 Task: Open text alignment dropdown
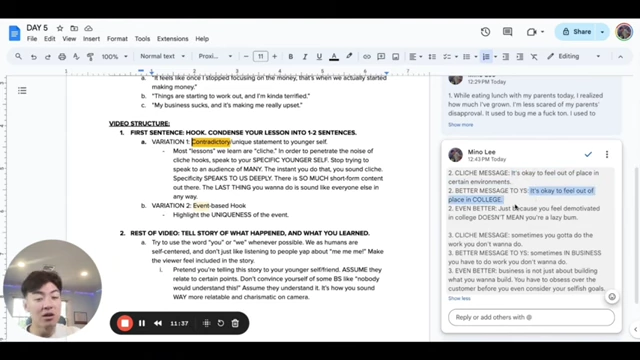point(416,57)
